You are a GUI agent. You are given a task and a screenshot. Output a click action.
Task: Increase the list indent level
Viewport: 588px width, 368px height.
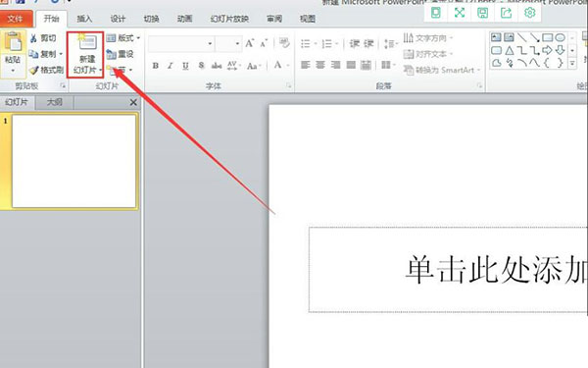[368, 43]
